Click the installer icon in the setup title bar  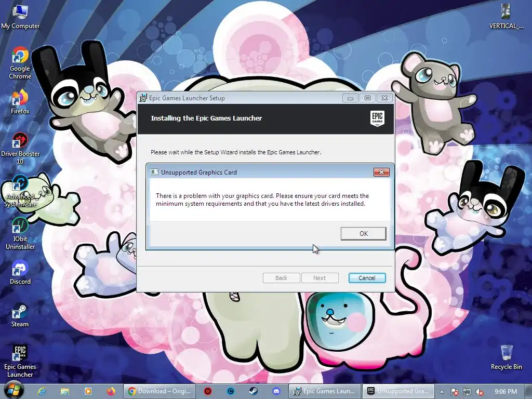point(143,98)
